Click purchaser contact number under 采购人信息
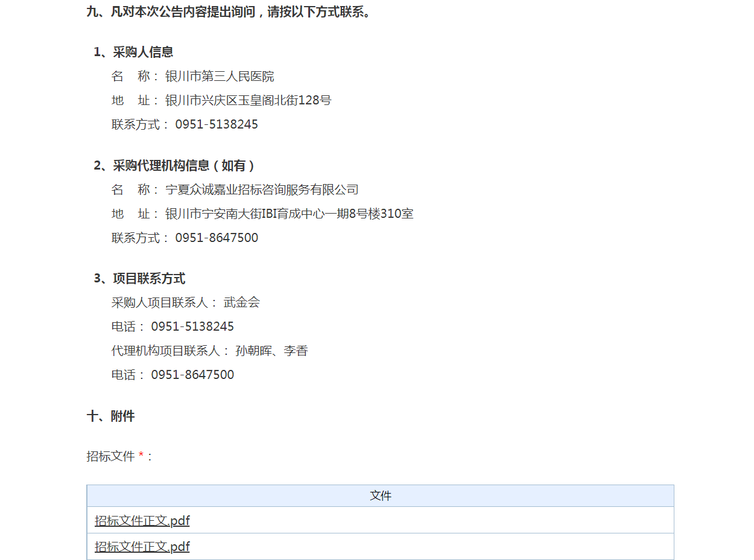 [x=217, y=124]
